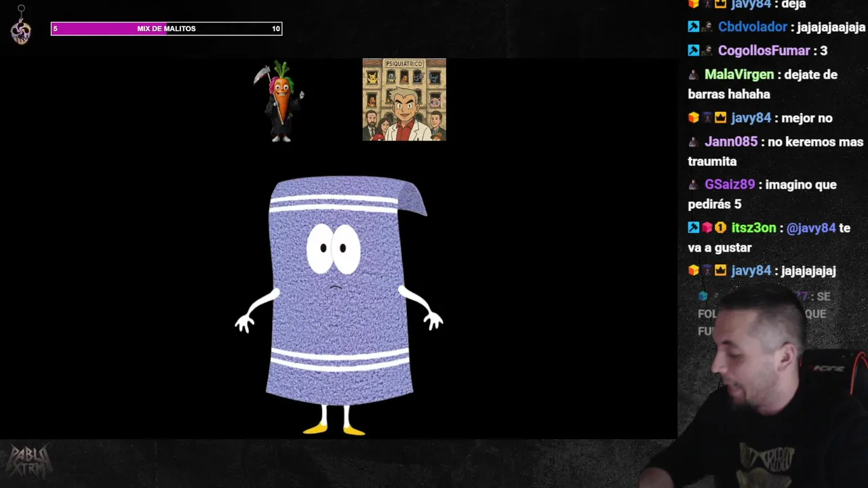Click the 'imagino que pedirás 5' message text

(762, 194)
